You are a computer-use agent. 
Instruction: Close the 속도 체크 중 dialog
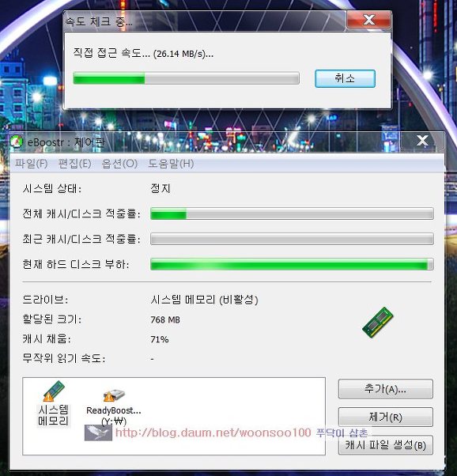coord(368,20)
